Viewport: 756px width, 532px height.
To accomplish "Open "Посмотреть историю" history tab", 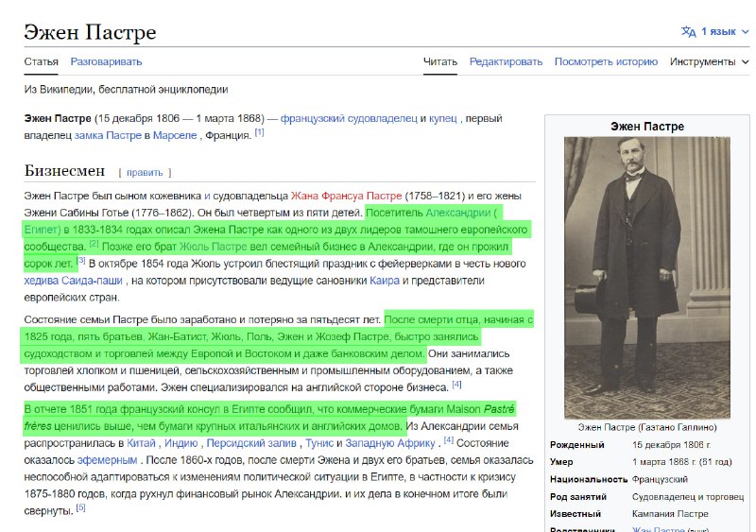I will 606,61.
